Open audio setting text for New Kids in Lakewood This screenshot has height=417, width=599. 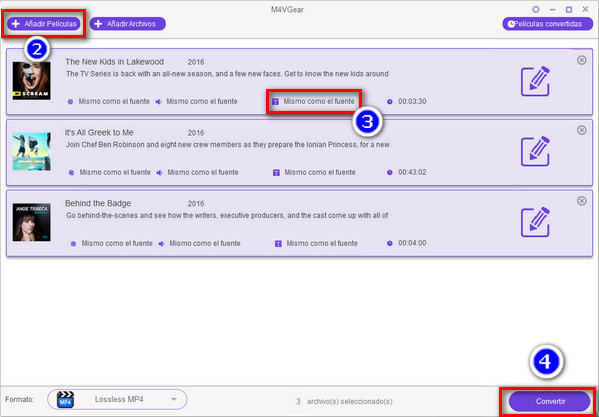tap(202, 102)
